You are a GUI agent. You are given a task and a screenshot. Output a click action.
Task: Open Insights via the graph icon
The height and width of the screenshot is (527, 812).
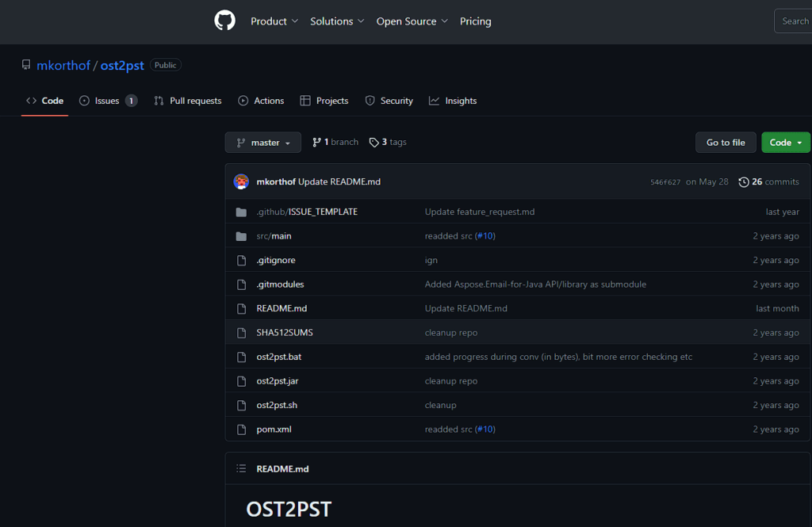tap(433, 101)
